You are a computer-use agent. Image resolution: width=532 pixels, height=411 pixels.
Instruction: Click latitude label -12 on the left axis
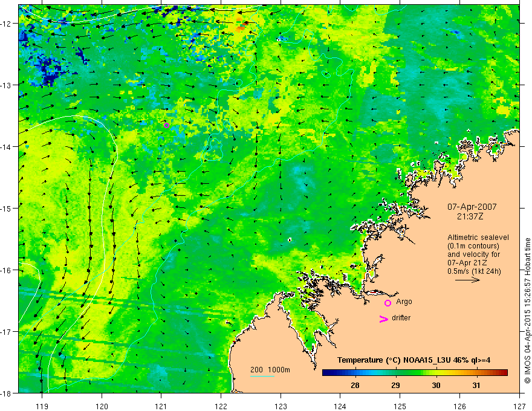click(7, 24)
